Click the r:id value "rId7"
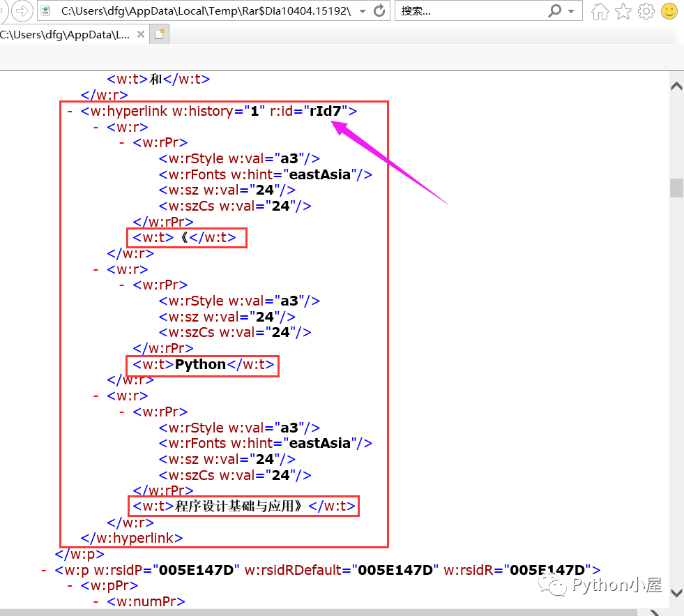Screen dimensions: 684x616 (326, 112)
